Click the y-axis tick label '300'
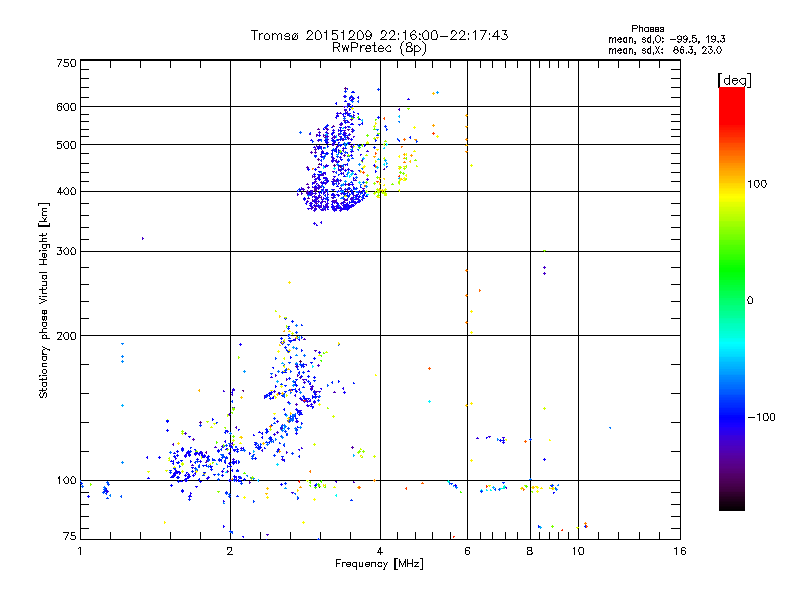800x600 pixels. [66, 252]
